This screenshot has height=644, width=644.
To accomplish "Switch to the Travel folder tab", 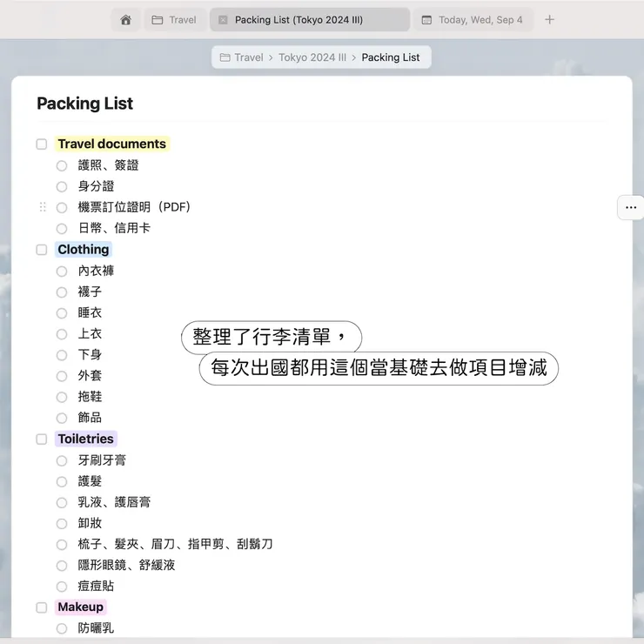I will tap(174, 20).
